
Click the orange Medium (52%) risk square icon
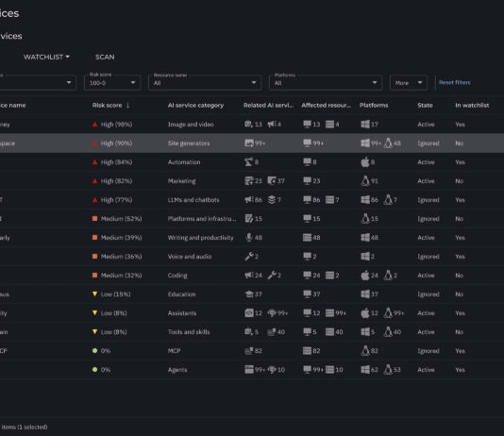pos(94,219)
